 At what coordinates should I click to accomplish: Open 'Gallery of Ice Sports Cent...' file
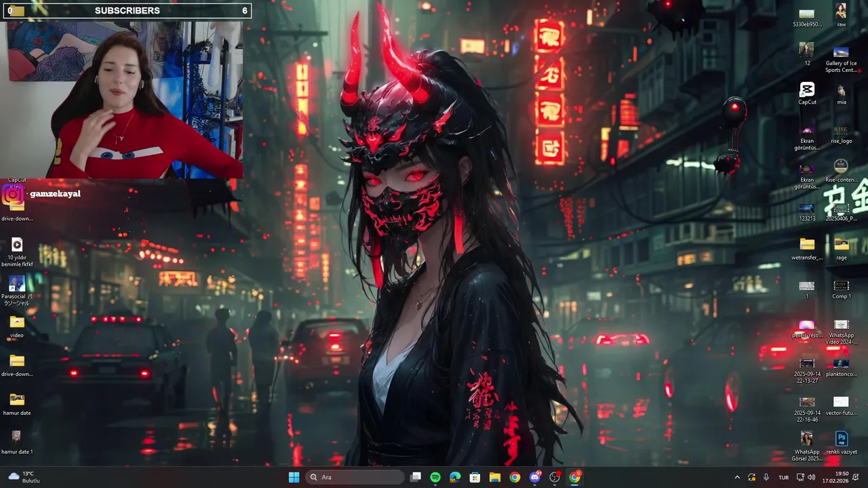click(x=841, y=60)
